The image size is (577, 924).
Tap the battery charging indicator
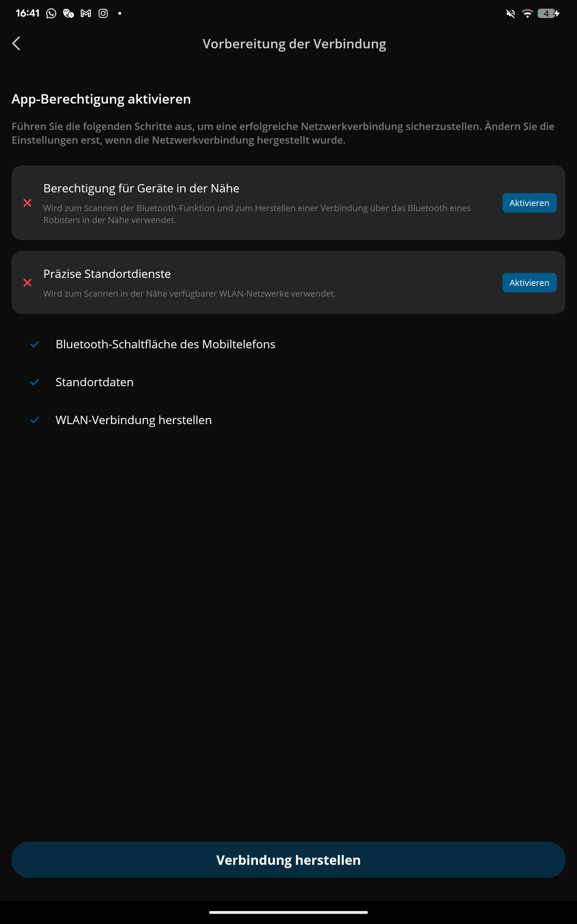click(549, 13)
